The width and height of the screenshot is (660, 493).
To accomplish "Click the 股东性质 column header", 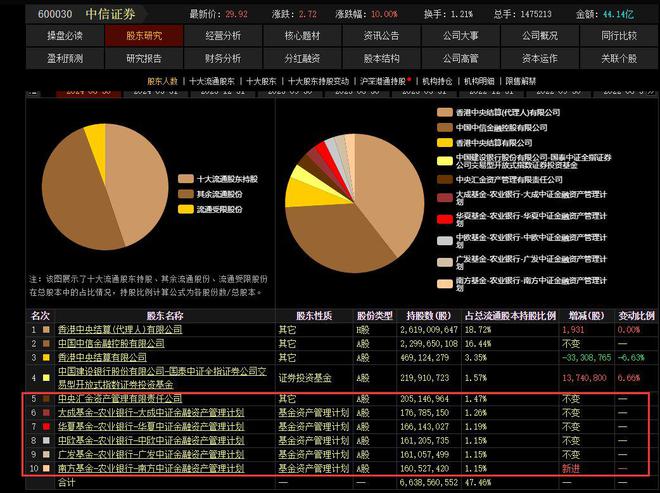I will click(314, 316).
